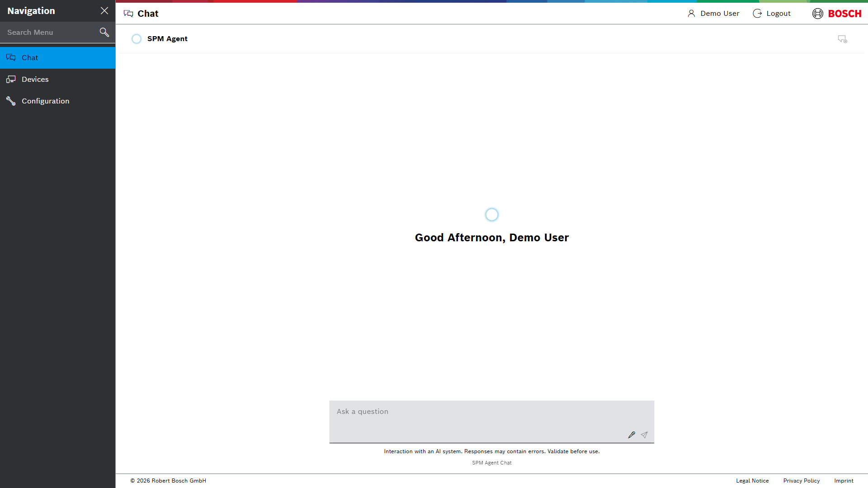Click the greeting 'Good Afternoon, Demo User'
This screenshot has height=488, width=868.
[492, 238]
